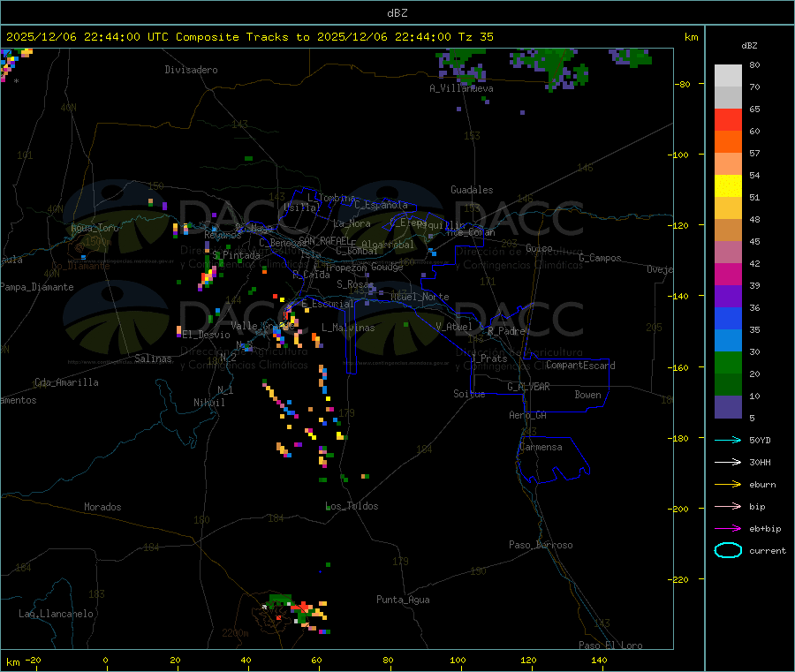Screen dimensions: 795x672
Task: Pick the mauve 42-45 dBZ swatch
Action: coord(728,253)
